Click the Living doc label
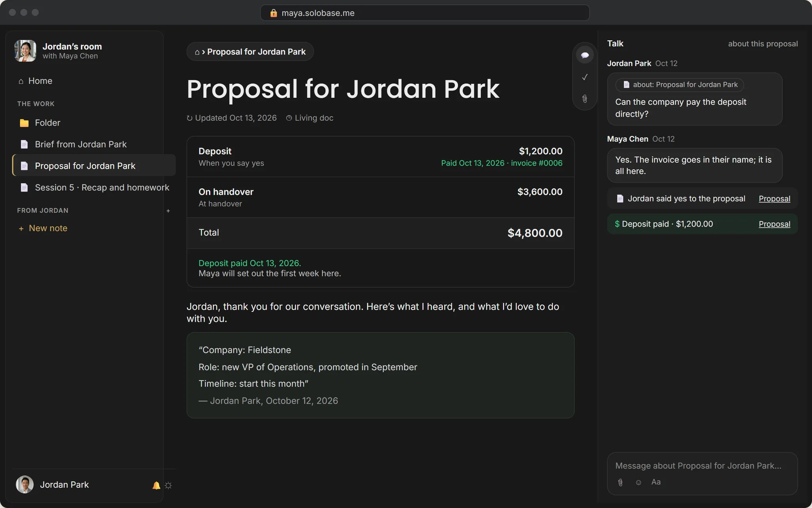812x508 pixels. (x=310, y=118)
